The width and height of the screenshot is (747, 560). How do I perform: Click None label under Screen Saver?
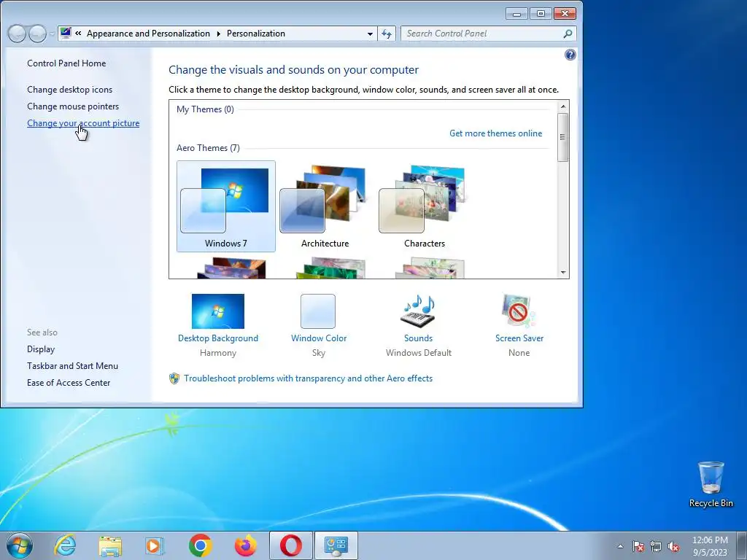(x=519, y=353)
